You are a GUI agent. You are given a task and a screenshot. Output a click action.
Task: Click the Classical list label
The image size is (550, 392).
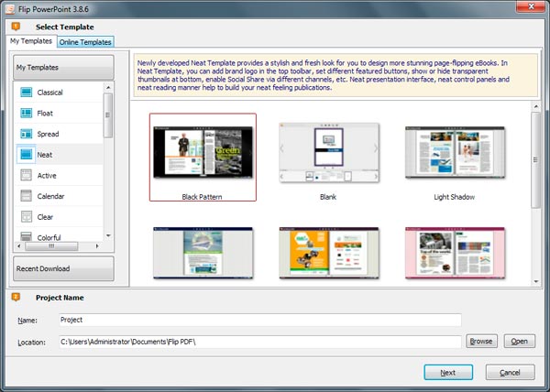(50, 93)
